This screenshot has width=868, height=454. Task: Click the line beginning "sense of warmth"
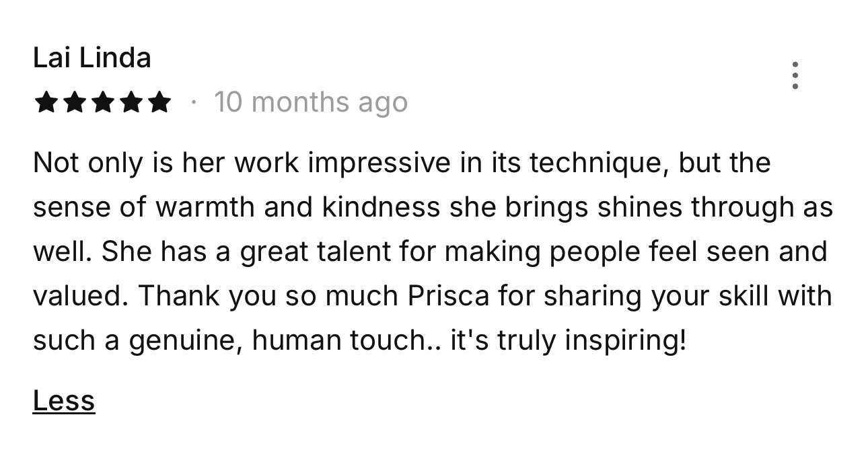[433, 208]
